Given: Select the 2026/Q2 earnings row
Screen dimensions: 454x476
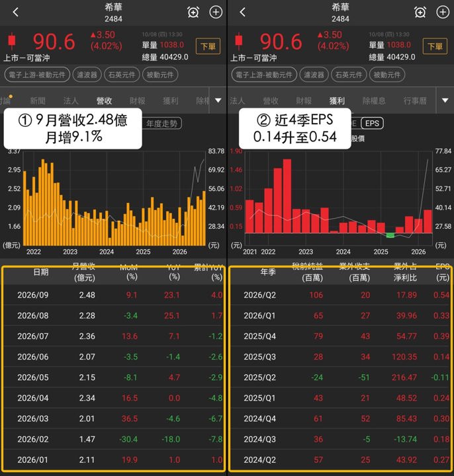Looking at the screenshot, I should (x=341, y=295).
